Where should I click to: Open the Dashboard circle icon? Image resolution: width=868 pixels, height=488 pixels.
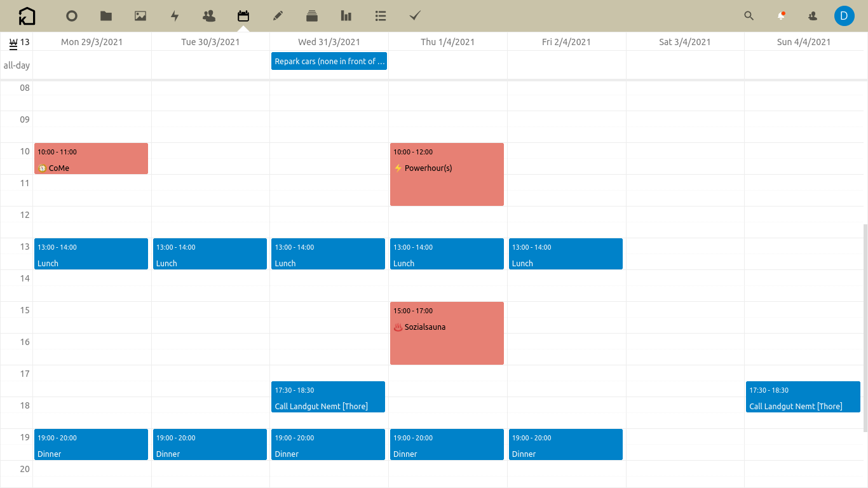72,16
